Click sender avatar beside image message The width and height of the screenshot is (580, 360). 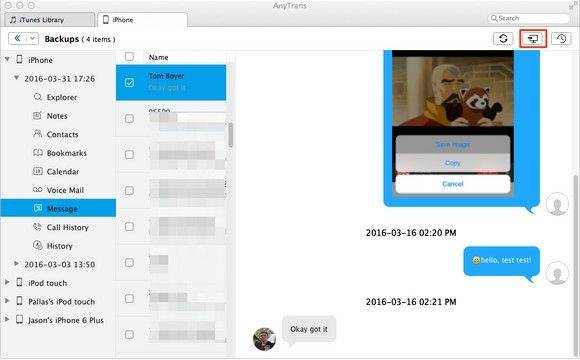point(557,203)
